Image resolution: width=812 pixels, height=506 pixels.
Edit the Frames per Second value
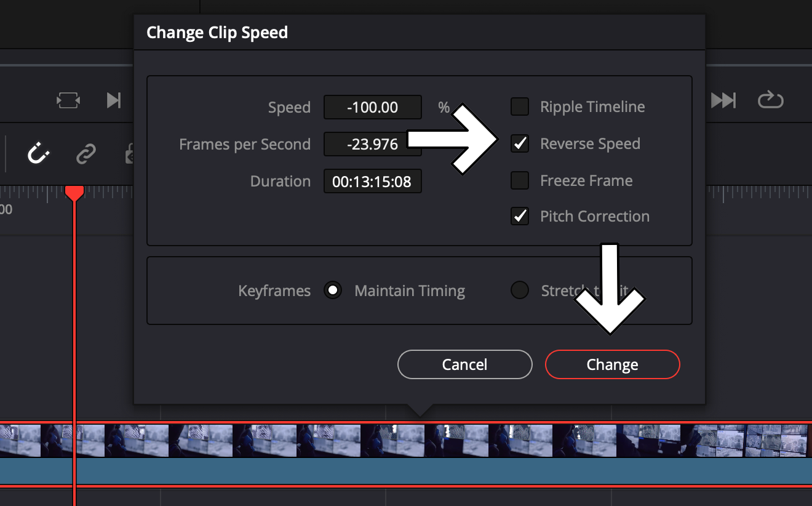click(x=372, y=144)
